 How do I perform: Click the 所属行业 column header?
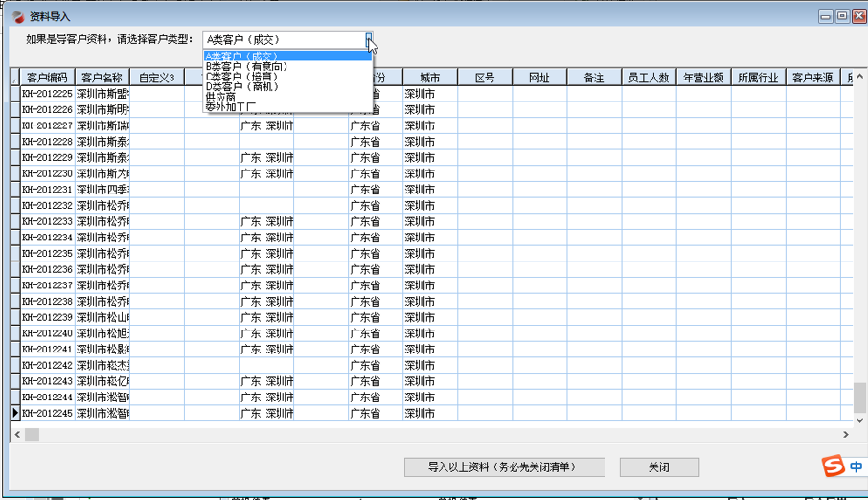point(759,78)
